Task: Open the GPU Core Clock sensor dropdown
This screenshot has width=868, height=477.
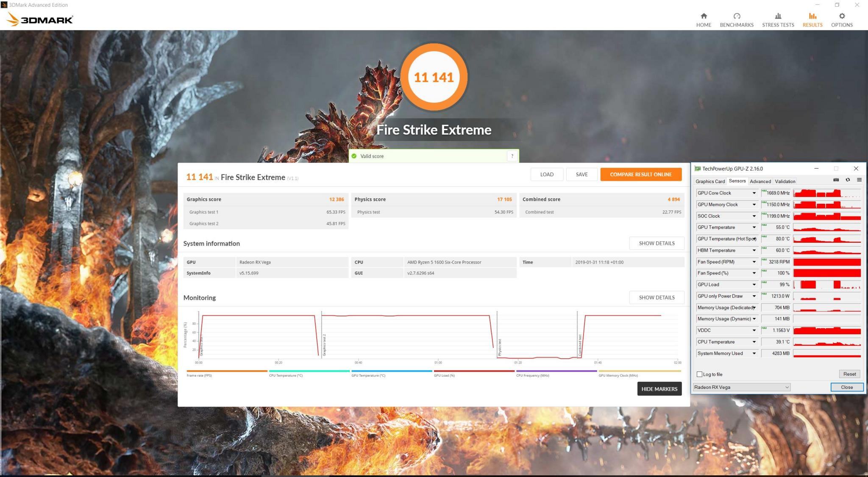Action: coord(754,193)
